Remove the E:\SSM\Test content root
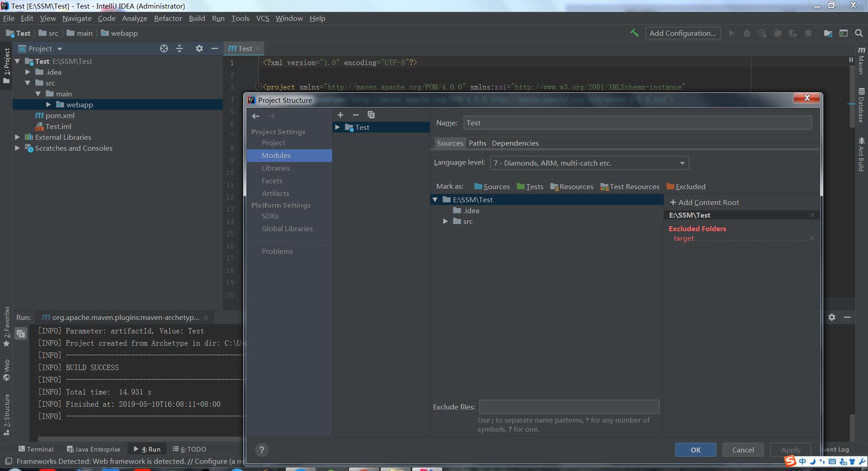The width and height of the screenshot is (868, 471). [812, 215]
